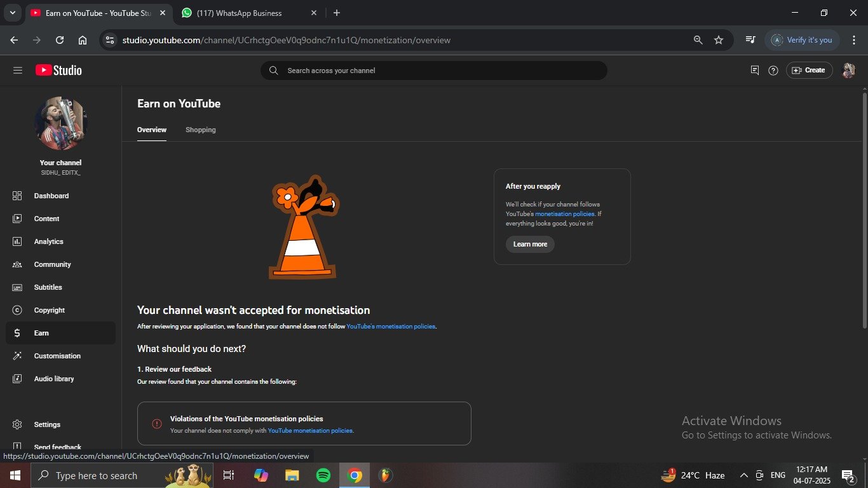Close the Earn on YouTube tab
The height and width of the screenshot is (488, 868).
point(162,13)
